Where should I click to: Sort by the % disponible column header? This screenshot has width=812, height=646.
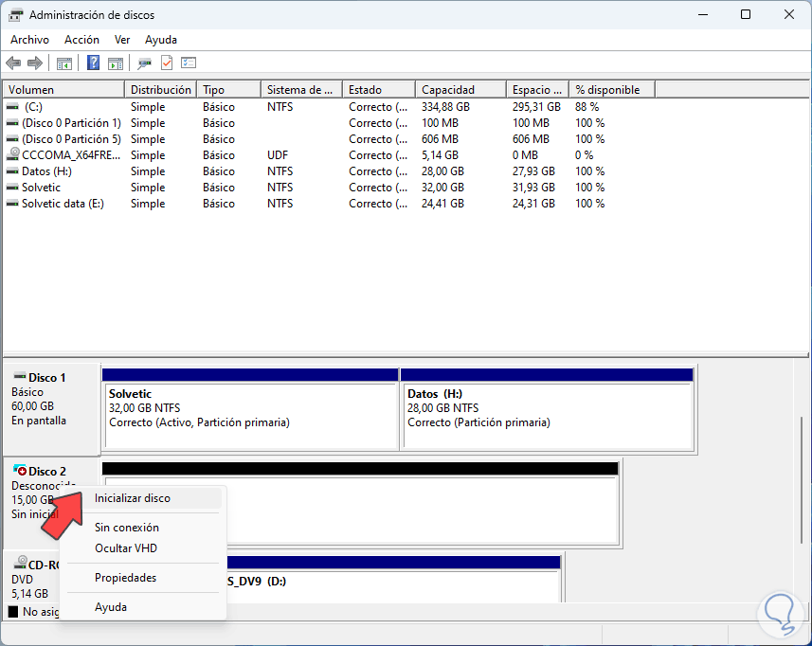click(612, 90)
